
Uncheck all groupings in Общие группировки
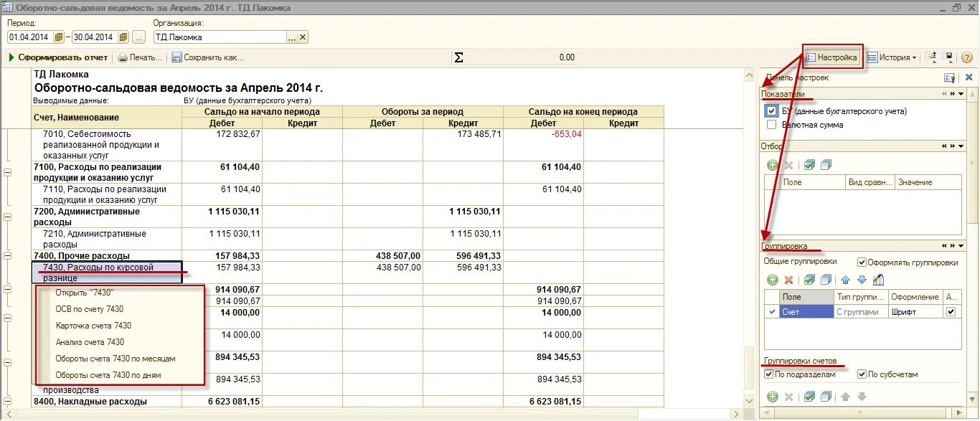(826, 280)
